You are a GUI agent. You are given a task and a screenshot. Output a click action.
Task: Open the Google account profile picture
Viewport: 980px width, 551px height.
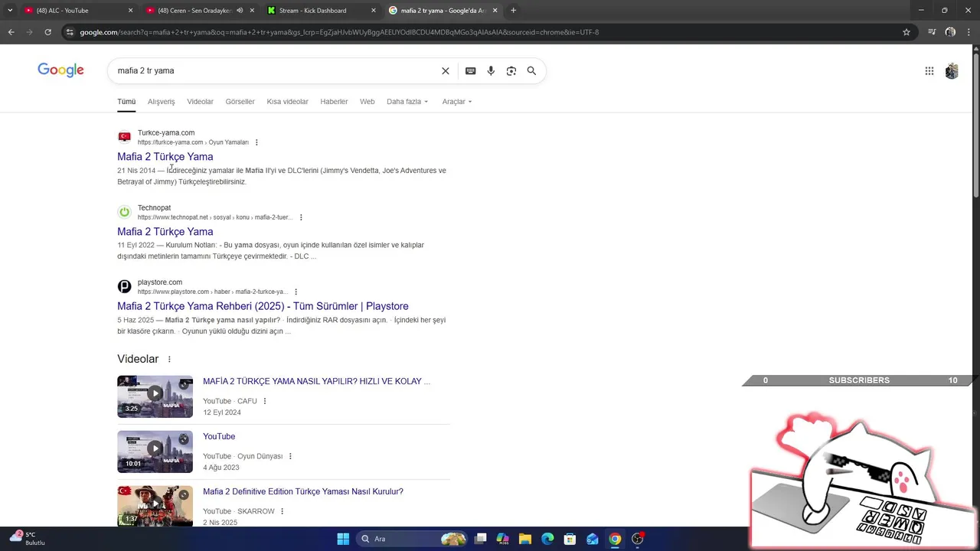pos(952,71)
